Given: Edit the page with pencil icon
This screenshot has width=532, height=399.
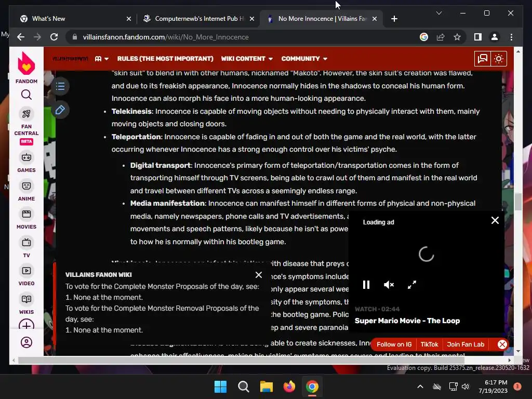Looking at the screenshot, I should coord(60,110).
